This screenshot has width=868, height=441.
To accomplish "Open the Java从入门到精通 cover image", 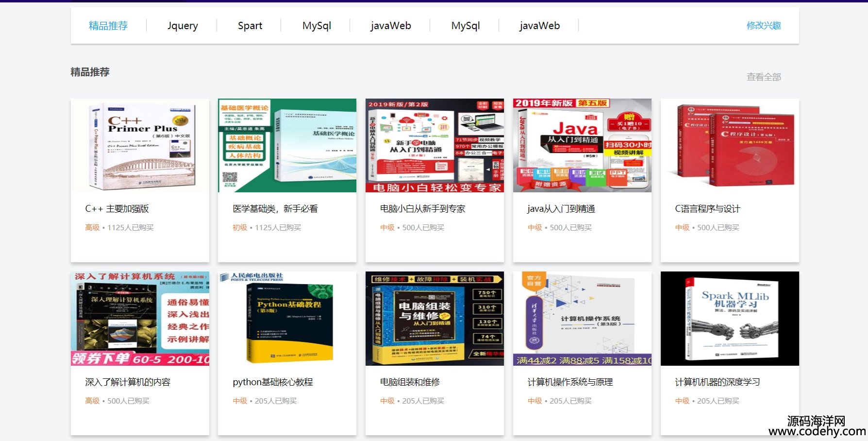I will point(582,145).
